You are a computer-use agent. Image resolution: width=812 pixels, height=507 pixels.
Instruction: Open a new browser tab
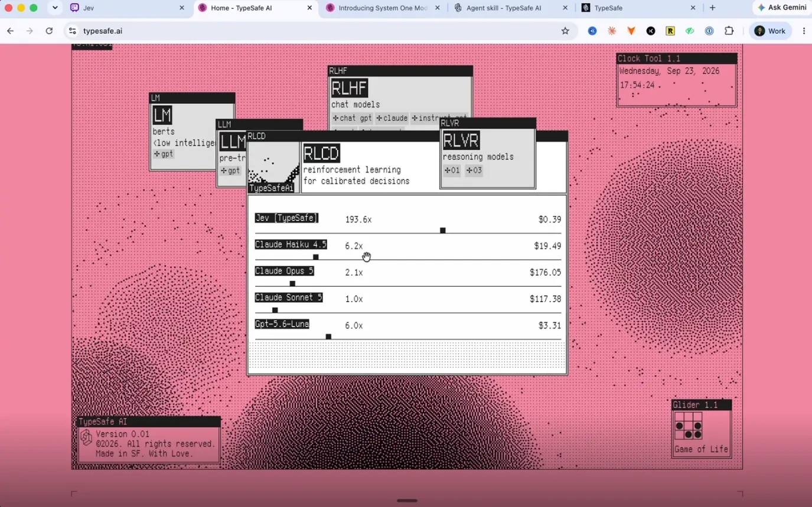712,8
